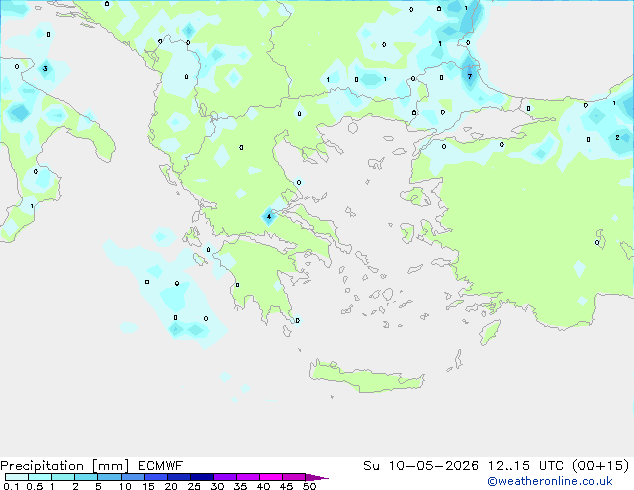Click the above-50 mm legend arrow tip
Viewport: 634px width, 490px height.
pos(317,477)
